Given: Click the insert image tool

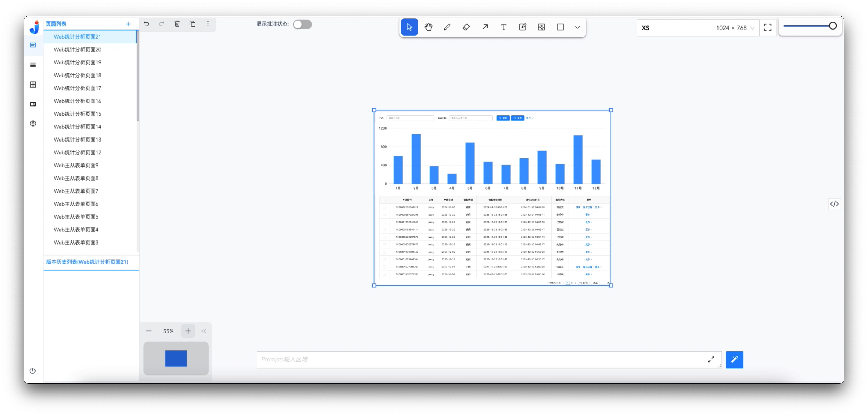Looking at the screenshot, I should (x=541, y=27).
